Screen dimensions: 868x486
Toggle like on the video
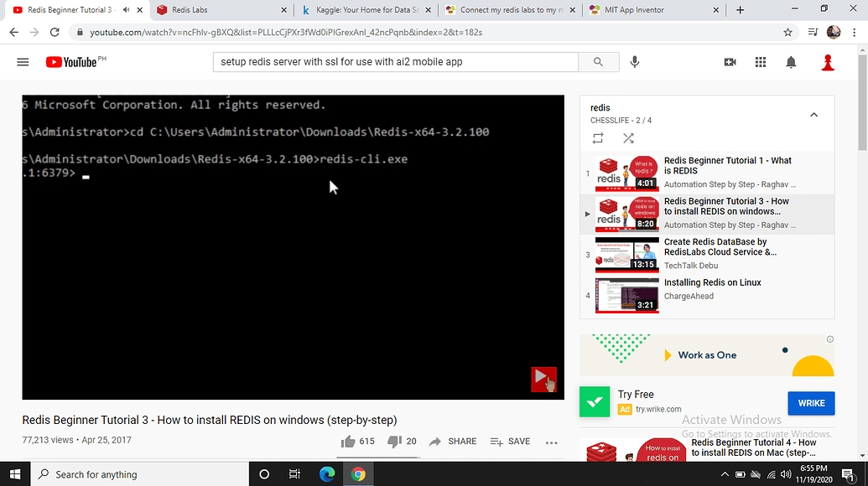tap(347, 441)
